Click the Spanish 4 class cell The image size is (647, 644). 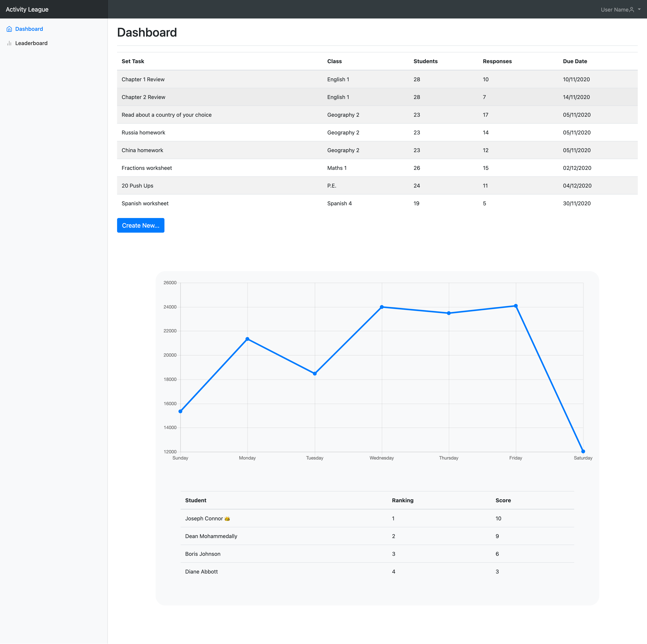[x=339, y=204]
